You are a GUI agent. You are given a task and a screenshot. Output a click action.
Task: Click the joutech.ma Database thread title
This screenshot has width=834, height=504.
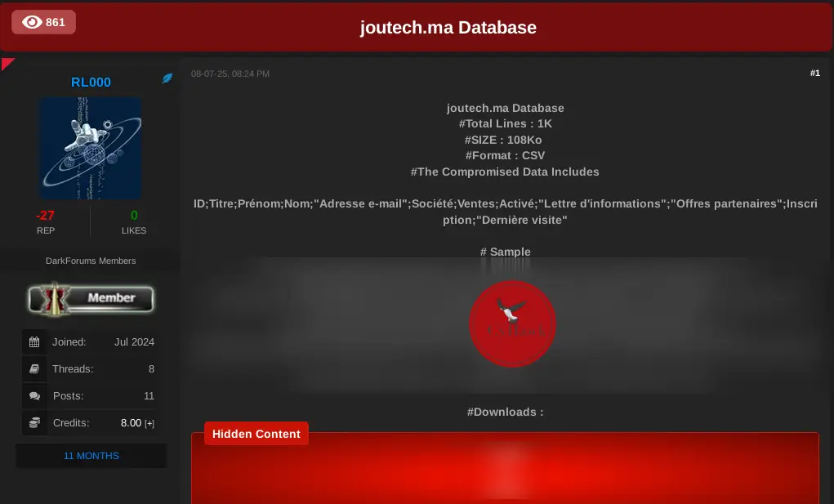[x=448, y=27]
